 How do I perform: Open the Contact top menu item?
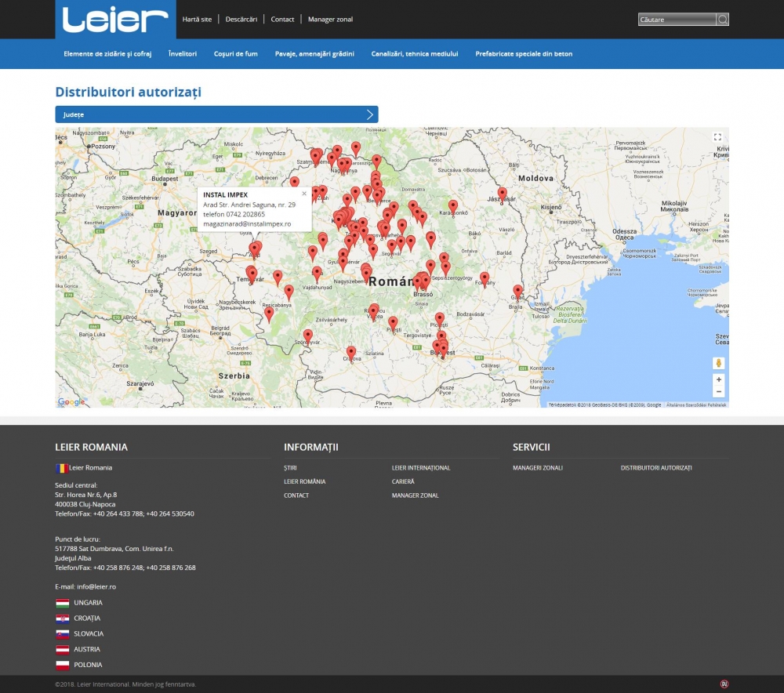pos(282,20)
